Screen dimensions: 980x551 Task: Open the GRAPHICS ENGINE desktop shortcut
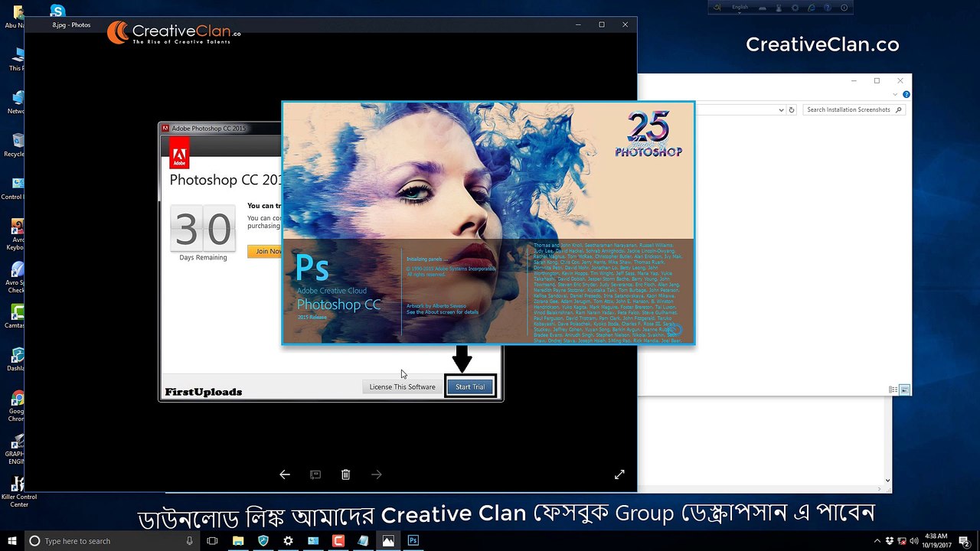[17, 449]
